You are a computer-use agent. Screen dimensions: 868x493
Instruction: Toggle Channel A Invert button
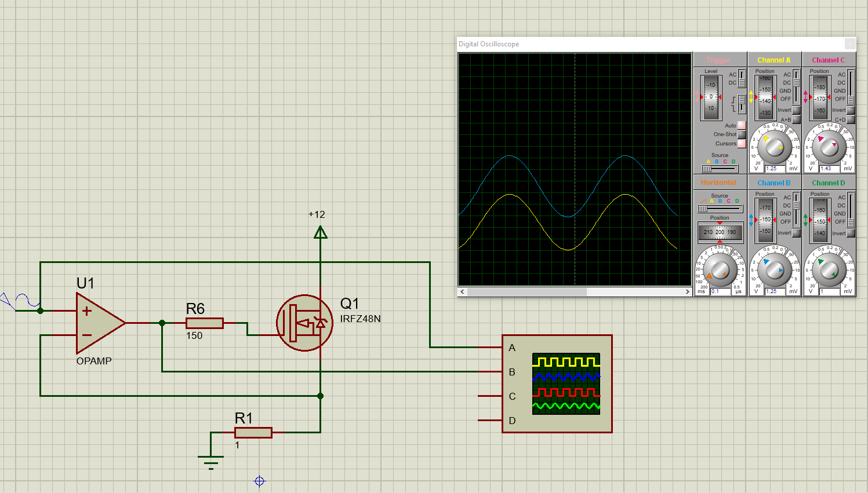796,110
